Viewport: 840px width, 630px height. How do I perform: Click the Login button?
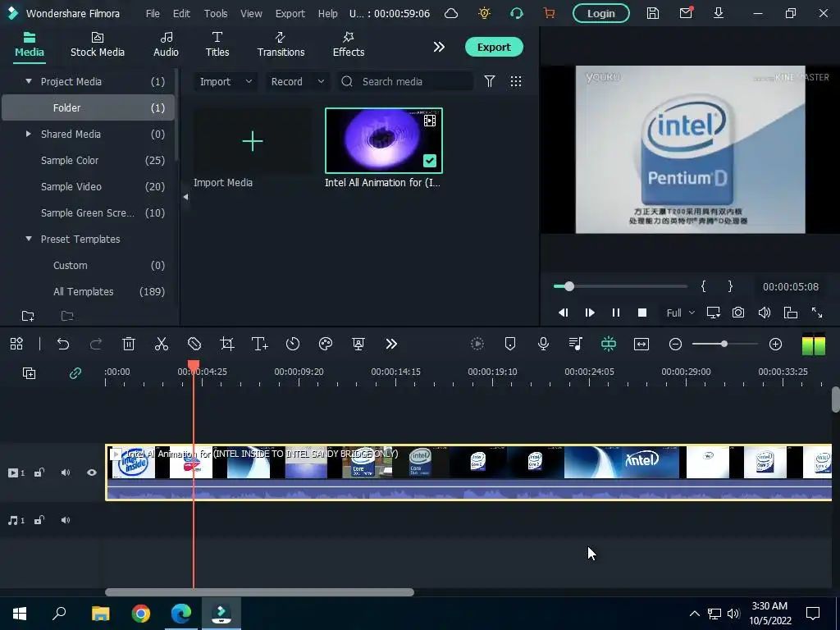coord(601,13)
